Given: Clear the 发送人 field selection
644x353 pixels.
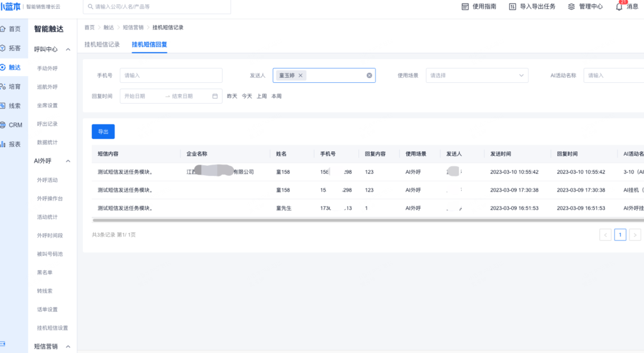Looking at the screenshot, I should [x=369, y=75].
